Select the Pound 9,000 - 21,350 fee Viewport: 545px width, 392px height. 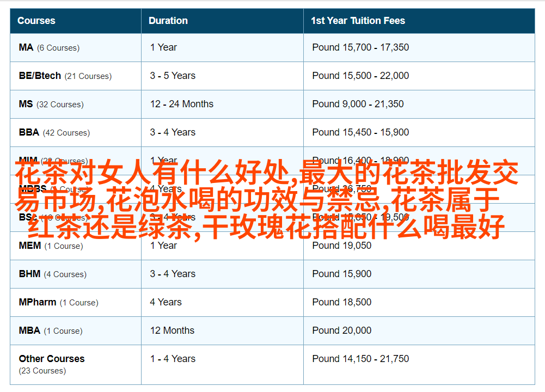point(358,104)
